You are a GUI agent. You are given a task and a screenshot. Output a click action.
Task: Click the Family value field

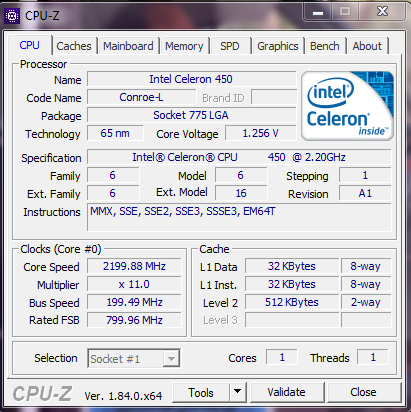pyautogui.click(x=113, y=175)
